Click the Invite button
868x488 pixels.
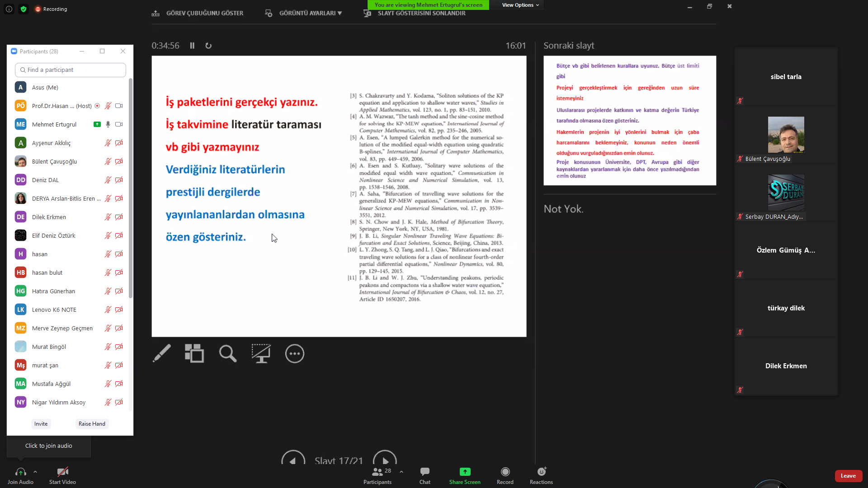click(41, 423)
